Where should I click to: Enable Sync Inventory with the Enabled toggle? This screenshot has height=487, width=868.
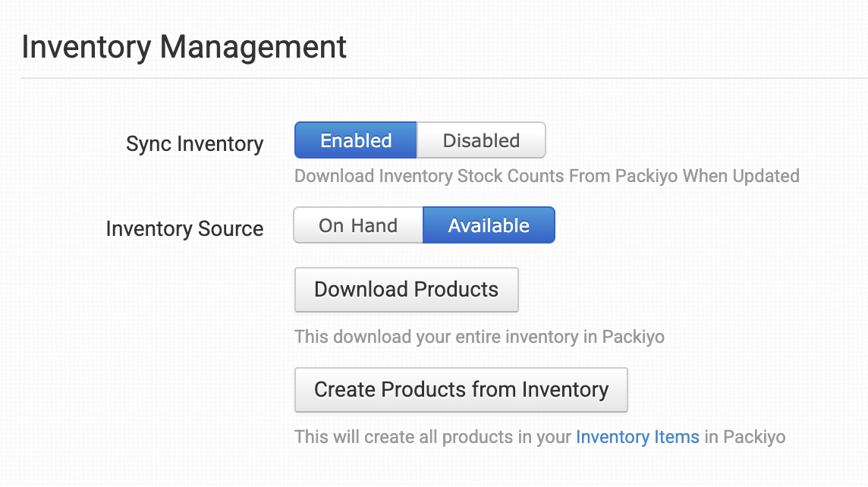355,140
